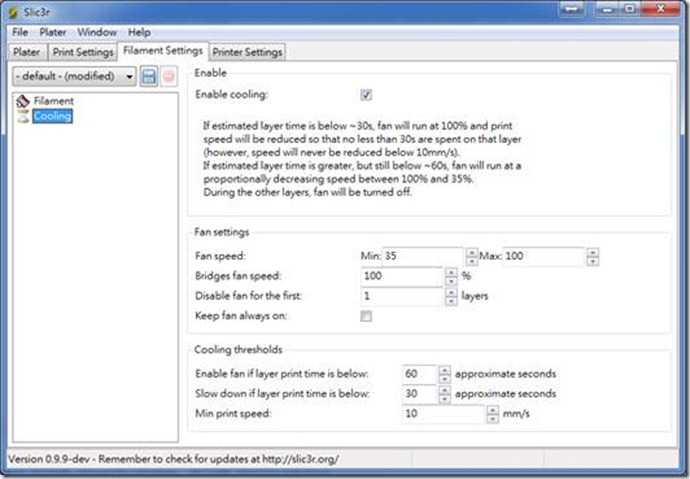
Task: Increase the Enable fan threshold seconds
Action: click(444, 369)
